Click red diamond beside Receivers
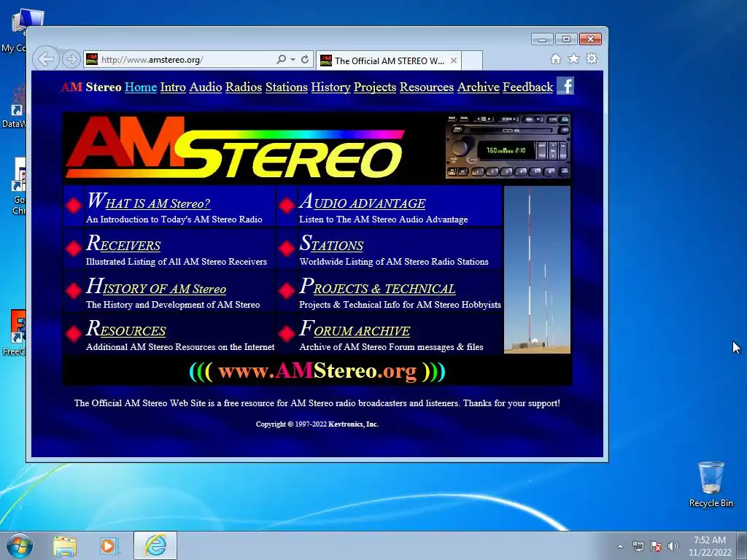 74,248
